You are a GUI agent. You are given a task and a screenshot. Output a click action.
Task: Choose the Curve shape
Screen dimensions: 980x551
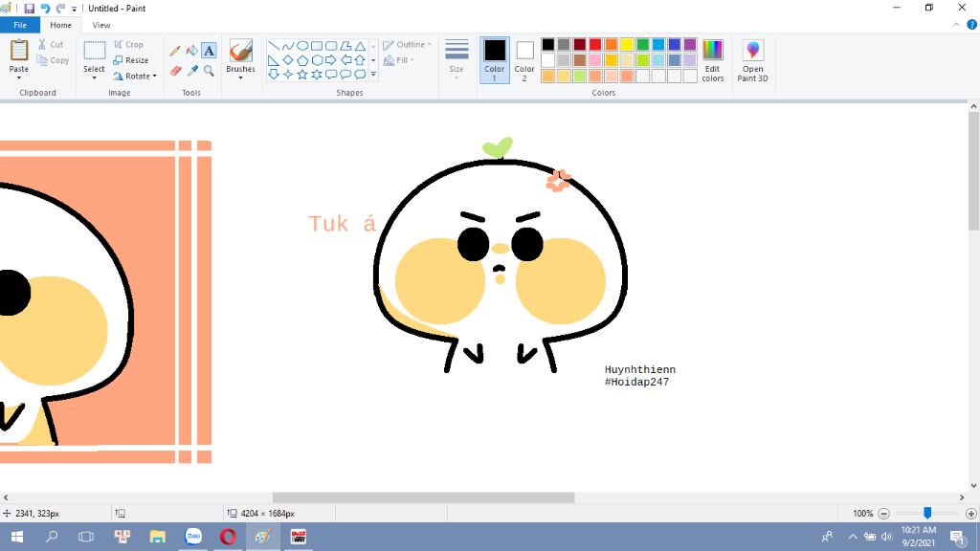tap(287, 46)
